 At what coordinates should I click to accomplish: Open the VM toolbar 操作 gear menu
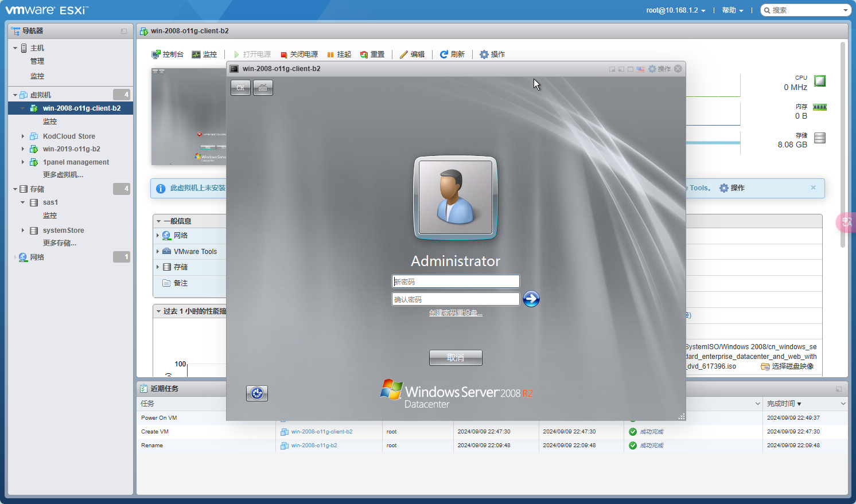492,54
